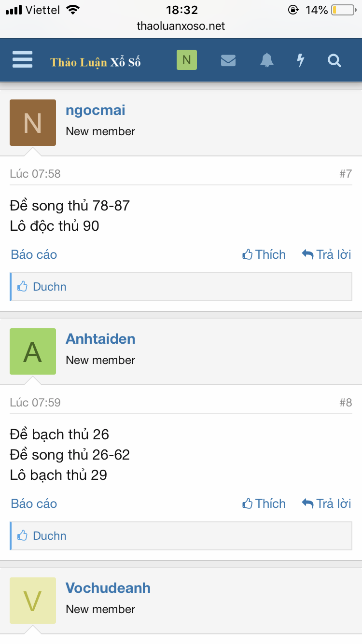This screenshot has height=644, width=362.
Task: Tap the thaoluanxoso.net address bar
Action: pyautogui.click(x=181, y=26)
